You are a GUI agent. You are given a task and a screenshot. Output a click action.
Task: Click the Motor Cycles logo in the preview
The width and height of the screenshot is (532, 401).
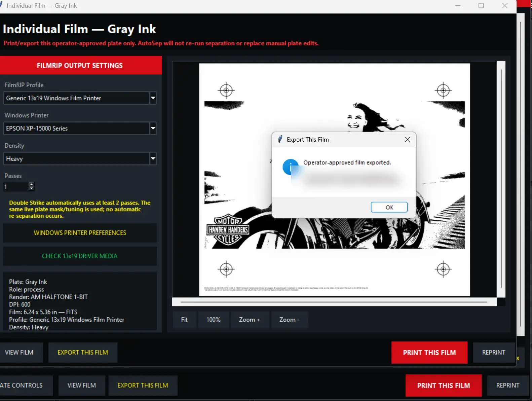coord(228,230)
